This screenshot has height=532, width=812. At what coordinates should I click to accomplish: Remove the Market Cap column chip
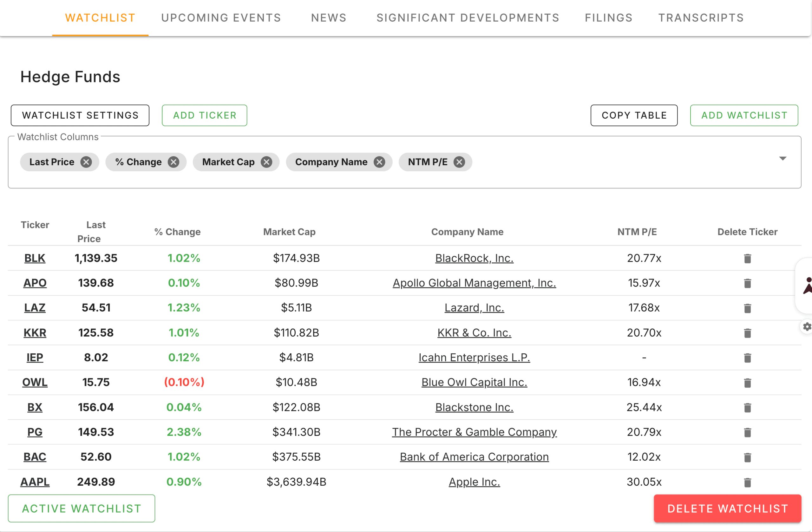pyautogui.click(x=266, y=162)
